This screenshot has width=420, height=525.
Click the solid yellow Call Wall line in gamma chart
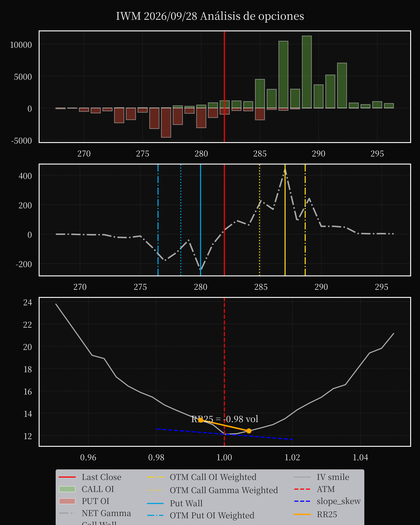285,220
